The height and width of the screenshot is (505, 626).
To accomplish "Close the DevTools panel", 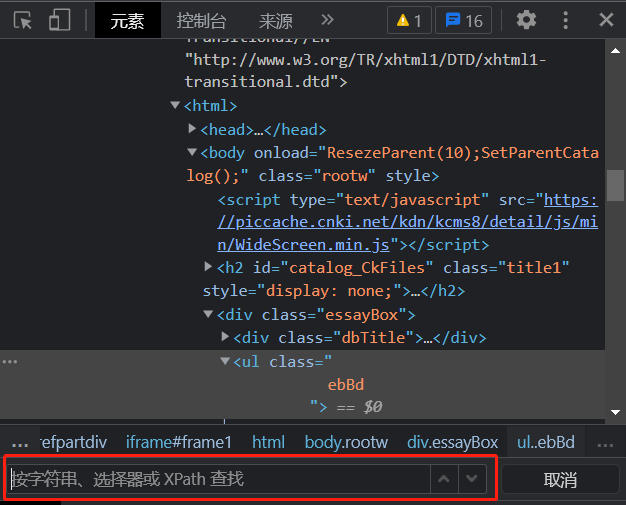I will pyautogui.click(x=606, y=20).
